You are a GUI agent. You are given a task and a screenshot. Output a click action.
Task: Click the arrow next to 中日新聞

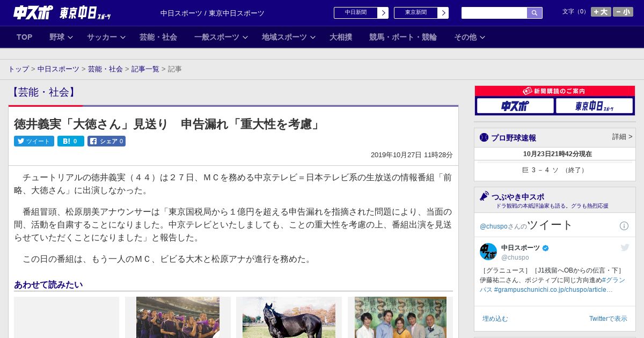pyautogui.click(x=383, y=13)
